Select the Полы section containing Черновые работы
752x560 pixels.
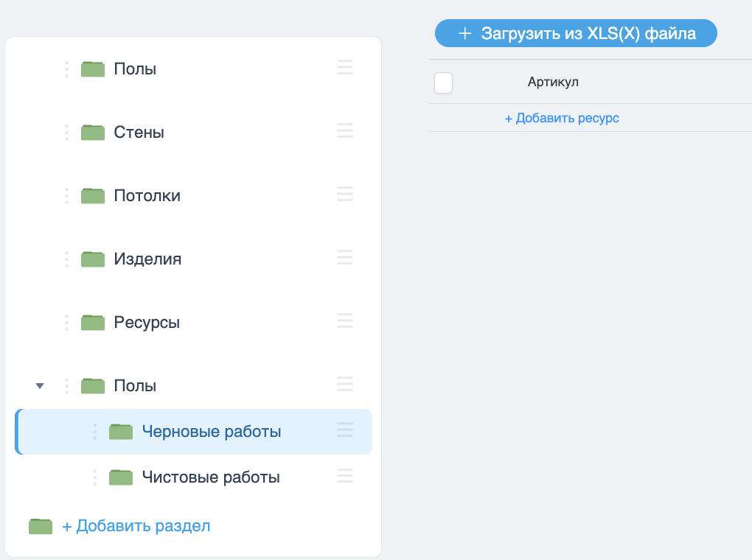pos(135,385)
